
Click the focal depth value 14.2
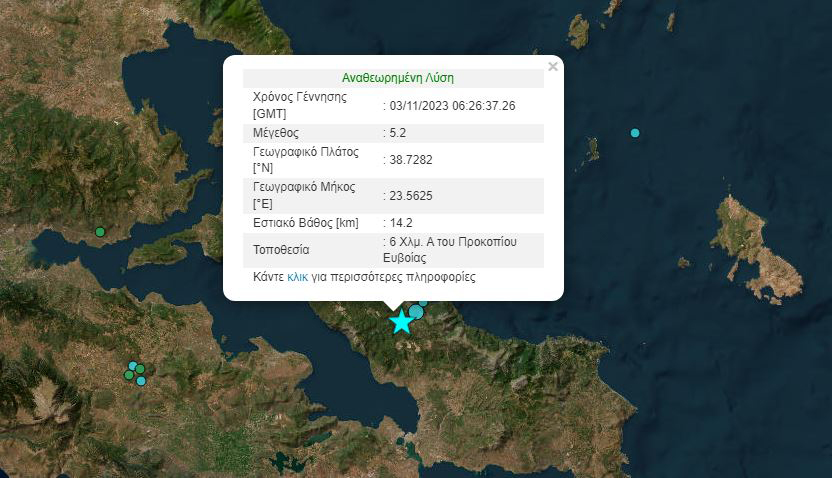(402, 223)
